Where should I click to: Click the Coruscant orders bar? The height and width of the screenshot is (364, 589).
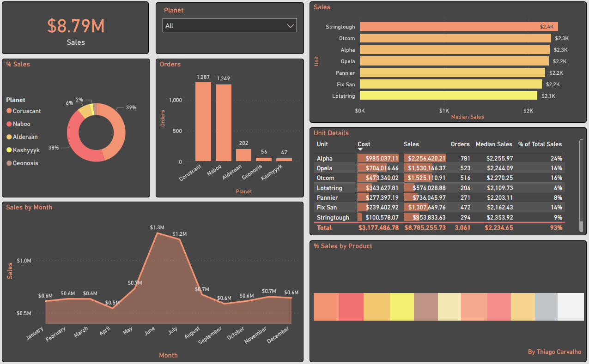203,121
